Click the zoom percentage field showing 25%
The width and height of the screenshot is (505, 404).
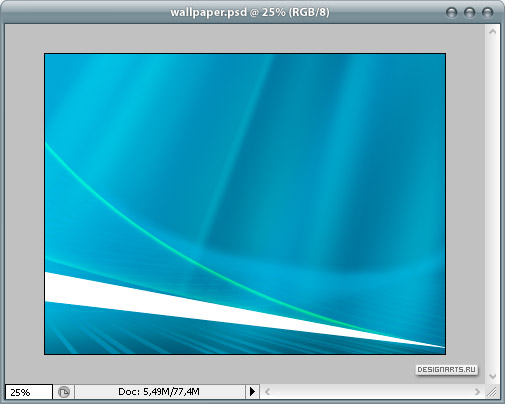pyautogui.click(x=29, y=392)
